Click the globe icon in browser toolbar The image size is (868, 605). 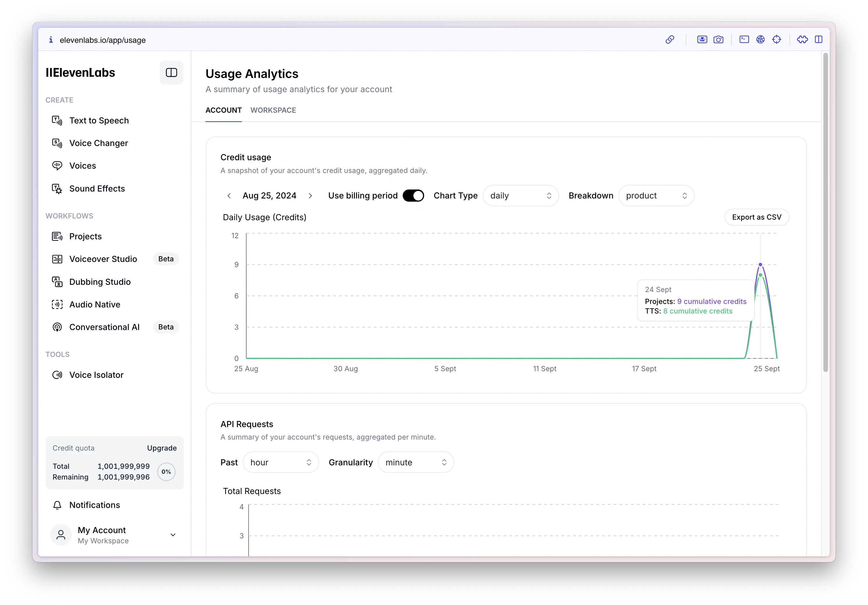(760, 39)
